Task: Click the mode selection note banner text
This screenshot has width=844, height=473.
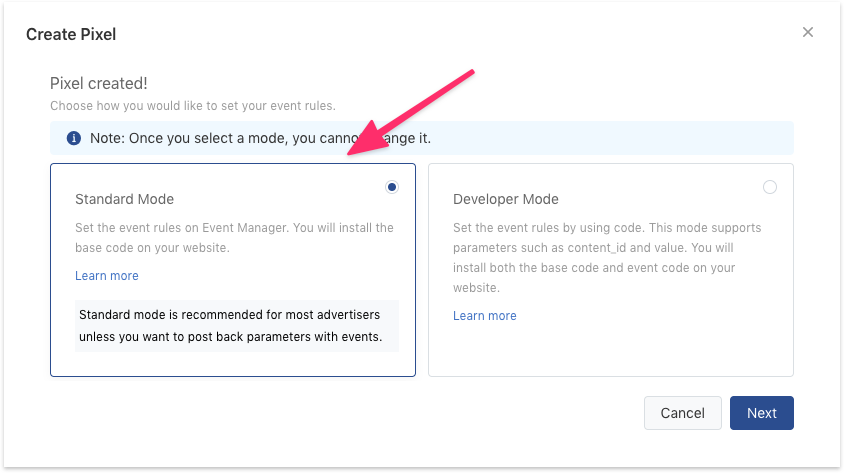Action: click(260, 138)
